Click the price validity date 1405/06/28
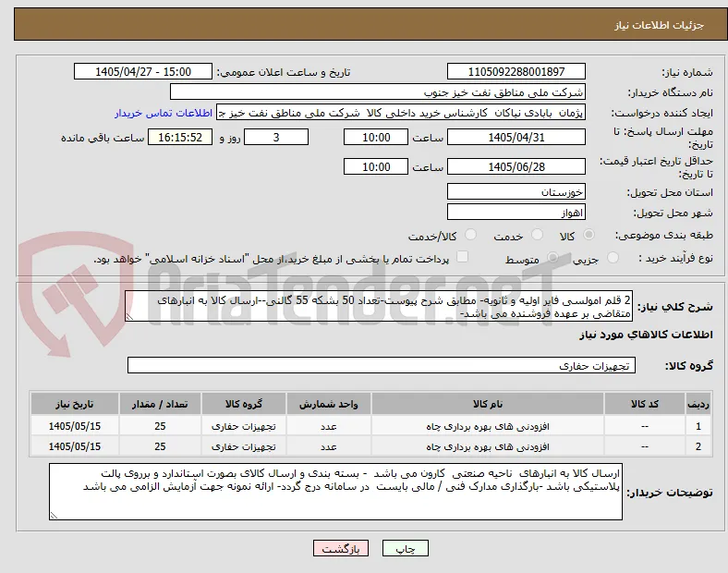Screen dimensions: 728x573 (x=516, y=166)
